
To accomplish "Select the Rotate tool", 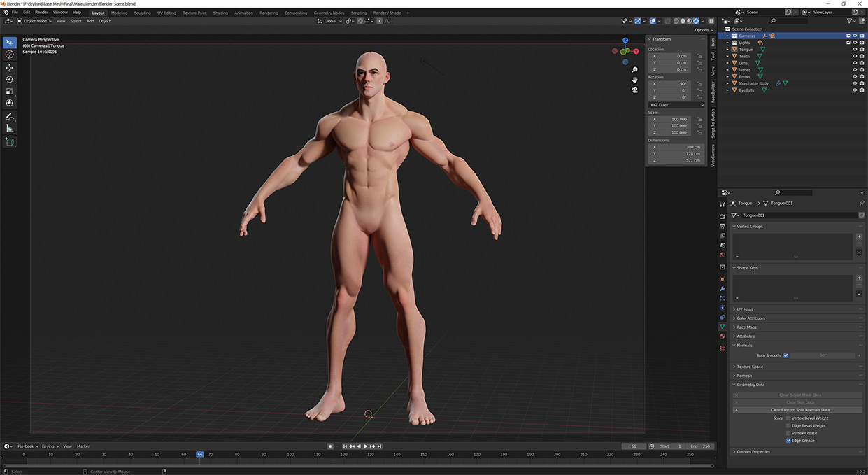I will point(10,80).
